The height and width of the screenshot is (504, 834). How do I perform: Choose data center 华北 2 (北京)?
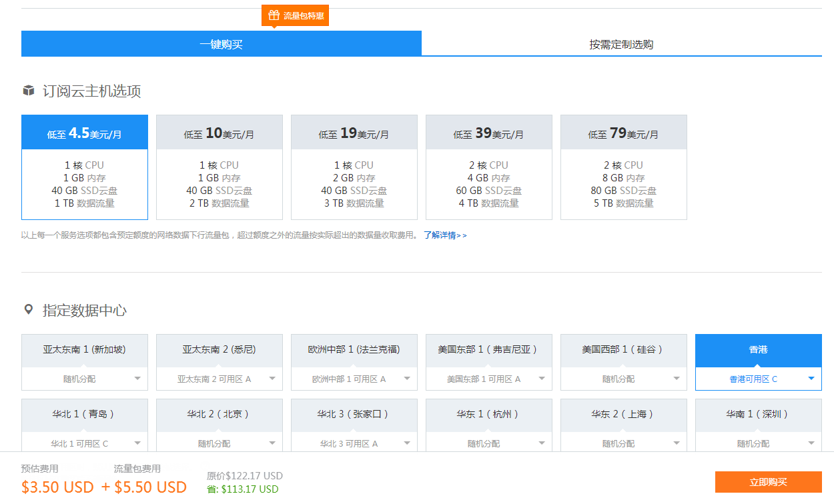coord(220,415)
